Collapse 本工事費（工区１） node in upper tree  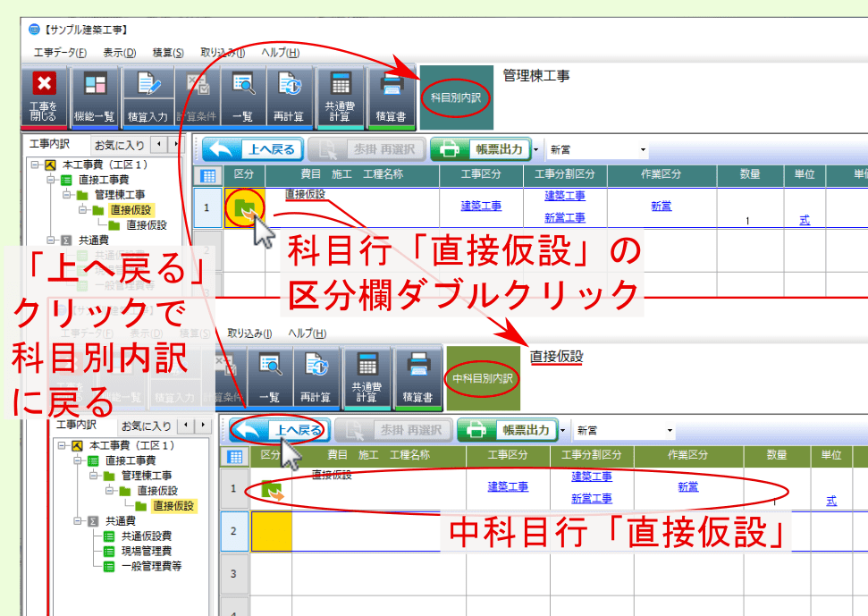tap(35, 165)
